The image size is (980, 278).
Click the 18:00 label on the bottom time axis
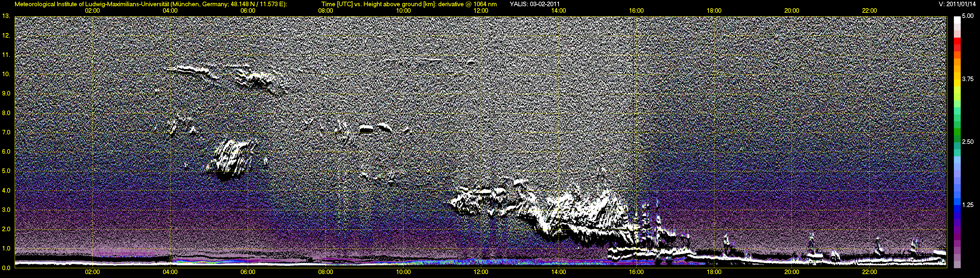pos(714,272)
